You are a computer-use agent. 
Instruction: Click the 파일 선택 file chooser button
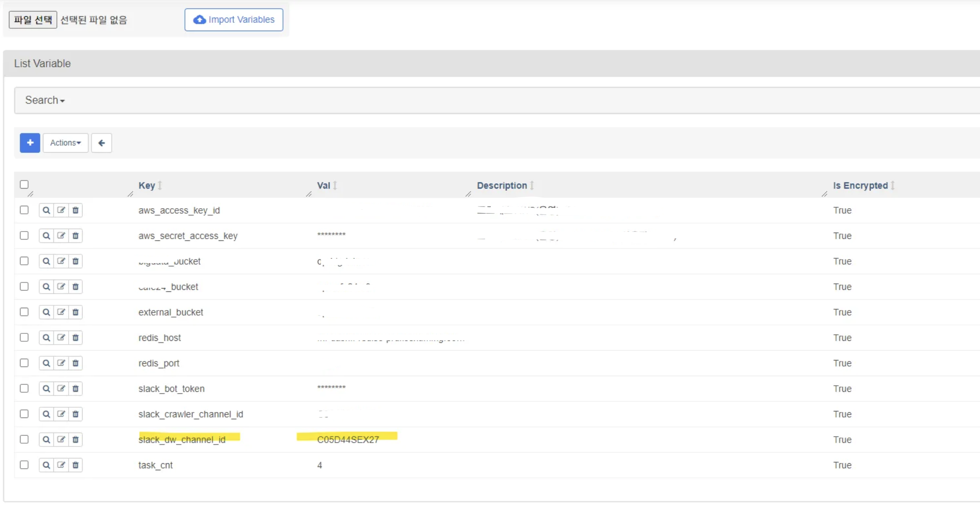point(33,20)
